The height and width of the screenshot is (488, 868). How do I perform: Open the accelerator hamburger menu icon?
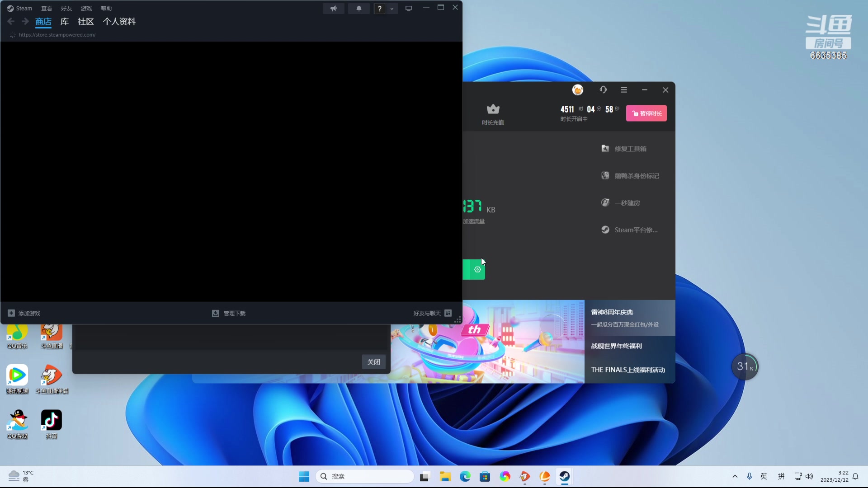click(624, 90)
